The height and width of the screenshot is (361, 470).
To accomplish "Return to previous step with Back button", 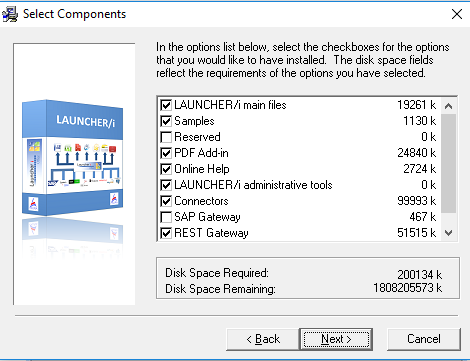I will point(263,339).
